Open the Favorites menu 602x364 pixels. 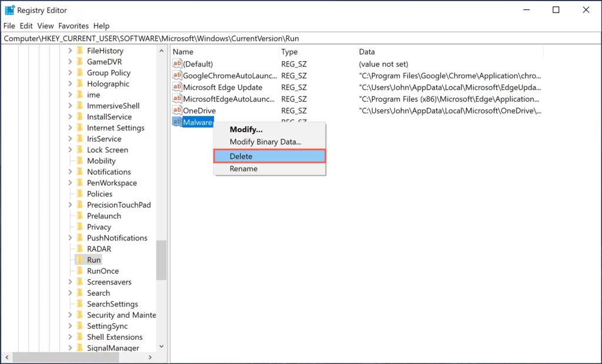73,25
